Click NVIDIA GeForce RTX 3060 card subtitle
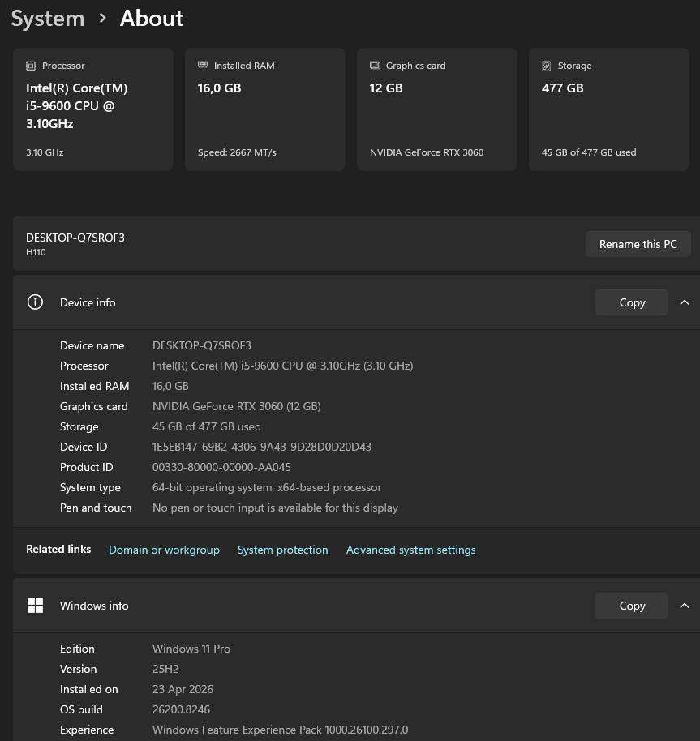Screen dimensions: 700x741 tap(427, 152)
